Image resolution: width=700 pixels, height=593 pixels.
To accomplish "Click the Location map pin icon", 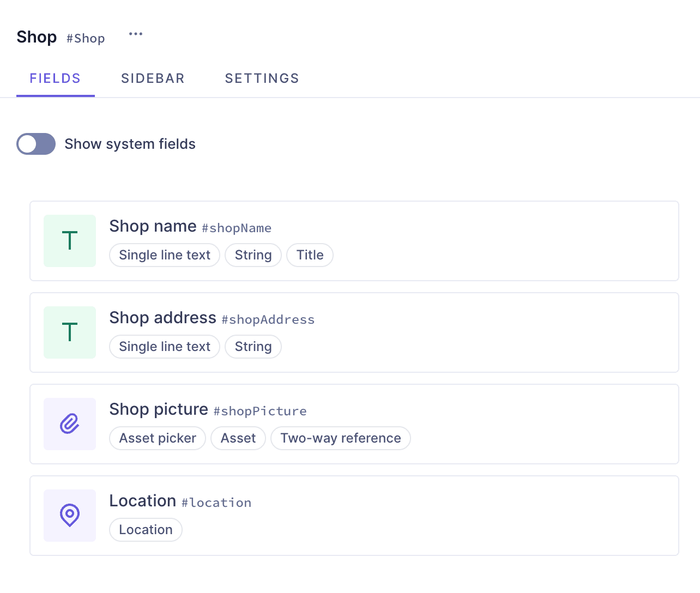I will click(70, 516).
